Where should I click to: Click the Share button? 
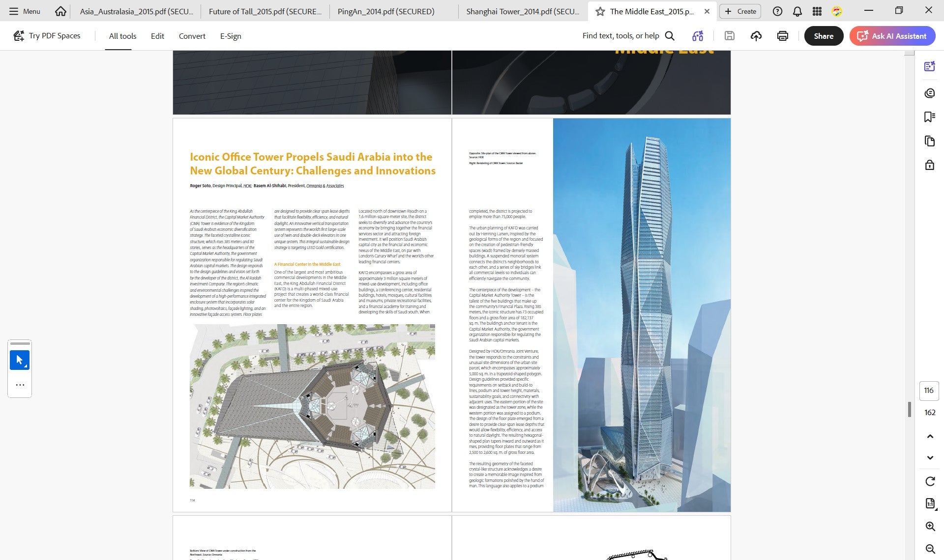pyautogui.click(x=824, y=36)
